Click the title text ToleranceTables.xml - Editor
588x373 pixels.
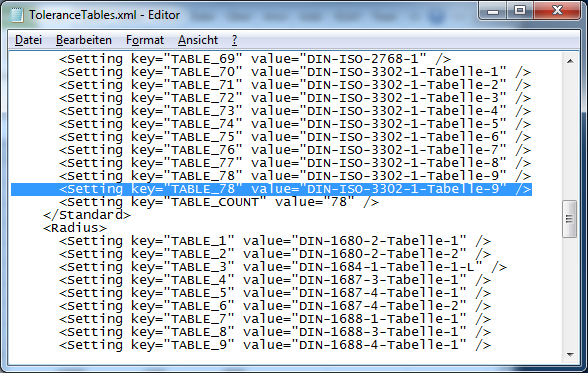point(105,15)
